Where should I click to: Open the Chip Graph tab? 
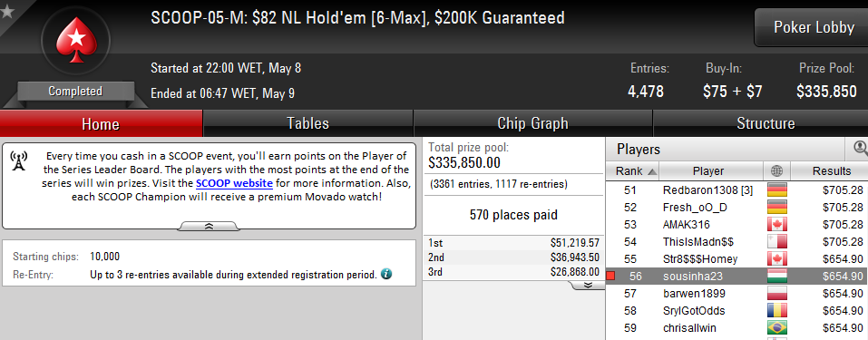pyautogui.click(x=532, y=123)
